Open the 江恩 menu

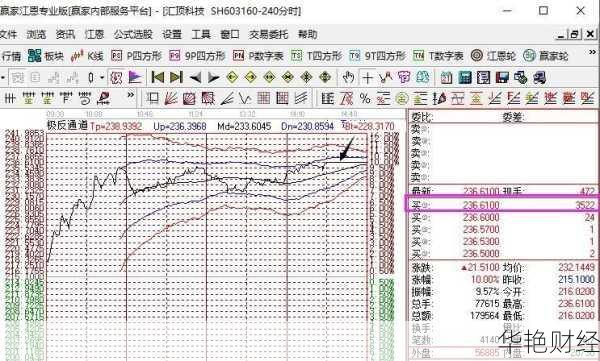click(95, 34)
